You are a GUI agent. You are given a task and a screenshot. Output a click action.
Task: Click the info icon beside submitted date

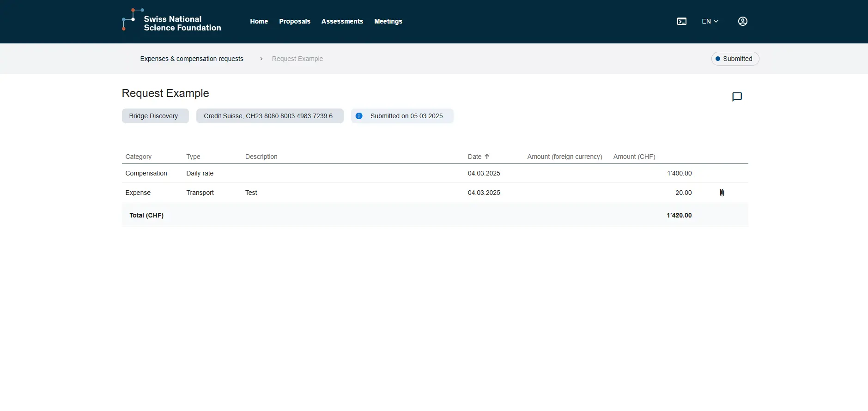click(359, 116)
